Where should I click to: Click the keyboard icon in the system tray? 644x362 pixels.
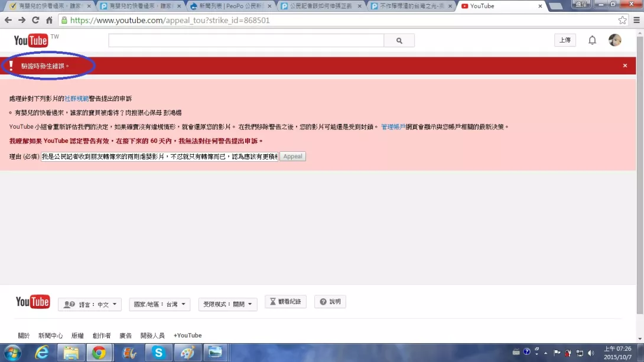516,352
